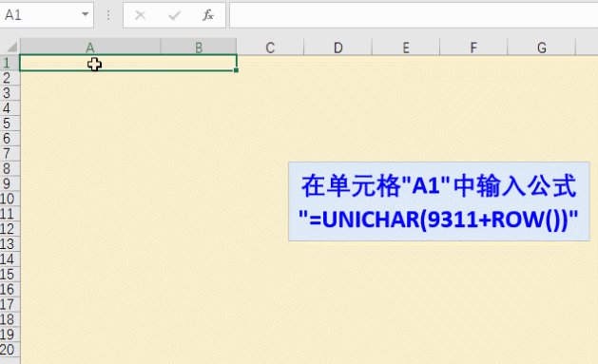This screenshot has height=364, width=598.
Task: Click the formula bar options dots handle
Action: [108, 15]
